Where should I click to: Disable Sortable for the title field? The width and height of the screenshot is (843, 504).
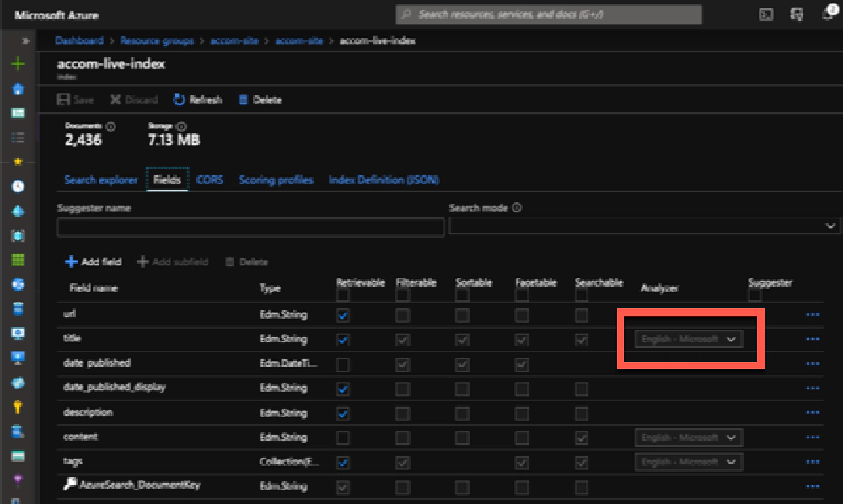pos(462,340)
